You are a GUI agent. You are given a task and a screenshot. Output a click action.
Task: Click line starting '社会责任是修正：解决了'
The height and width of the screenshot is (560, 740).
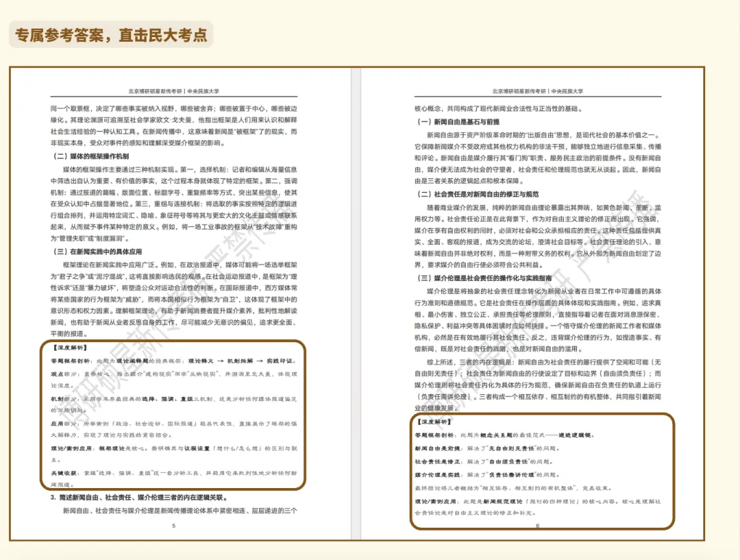(484, 461)
